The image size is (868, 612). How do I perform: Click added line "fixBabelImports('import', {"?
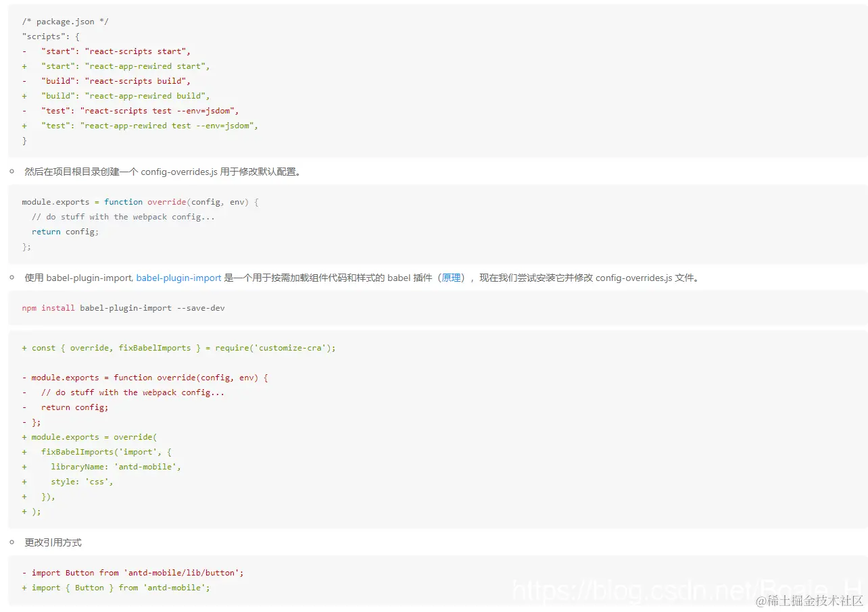coord(97,452)
